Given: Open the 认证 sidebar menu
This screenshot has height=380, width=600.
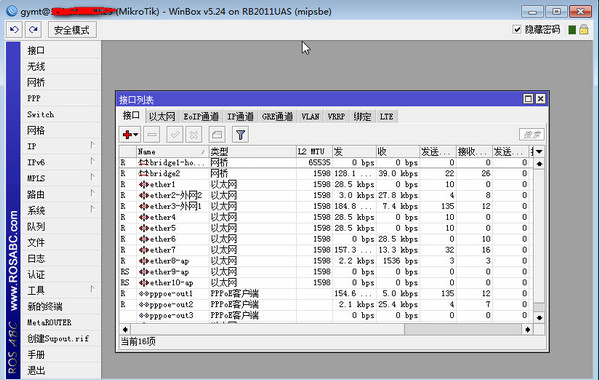Looking at the screenshot, I should (61, 274).
